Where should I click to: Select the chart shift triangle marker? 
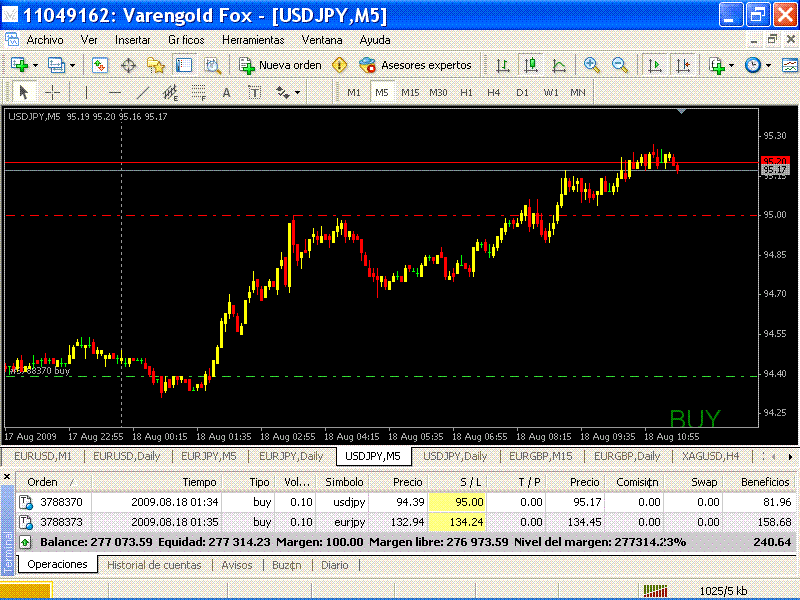click(x=682, y=111)
